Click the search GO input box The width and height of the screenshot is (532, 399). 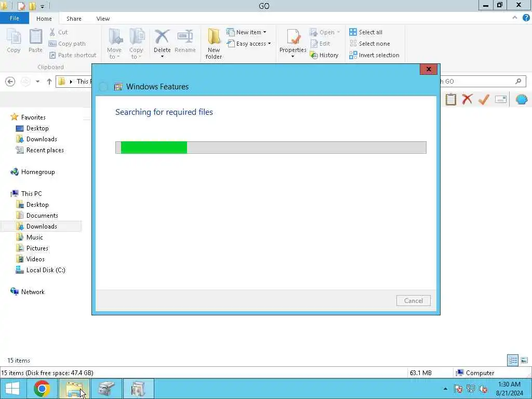[x=483, y=82]
